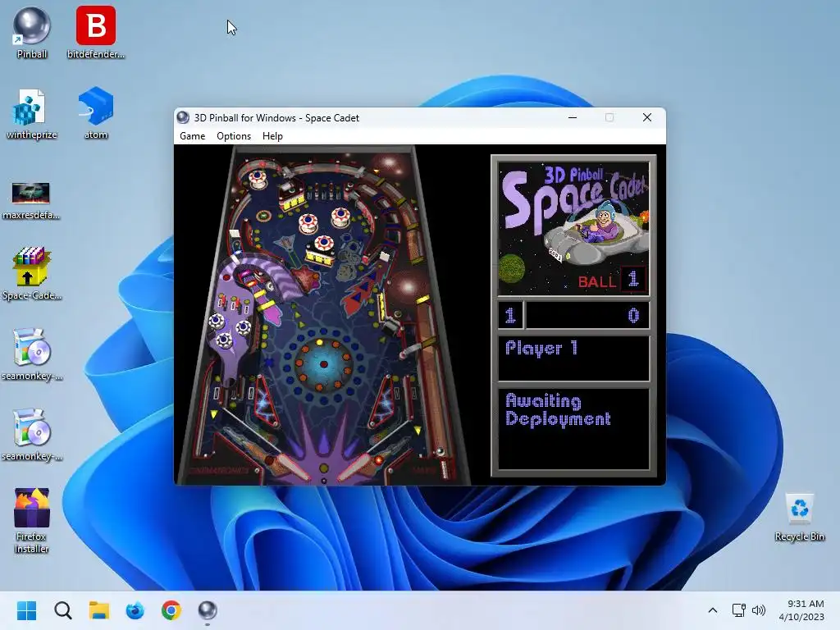Image resolution: width=840 pixels, height=630 pixels.
Task: Click the blue circular target in table center
Action: (x=323, y=364)
